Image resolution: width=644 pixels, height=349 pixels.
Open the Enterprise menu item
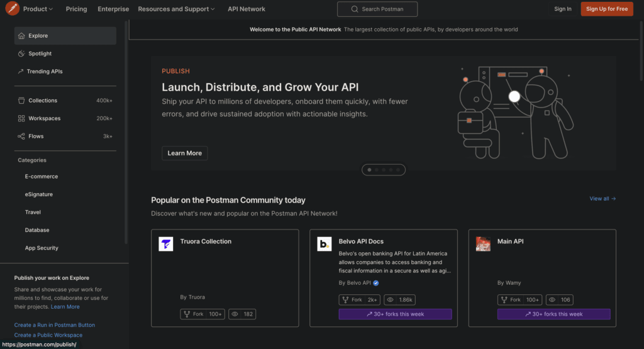[x=113, y=9]
